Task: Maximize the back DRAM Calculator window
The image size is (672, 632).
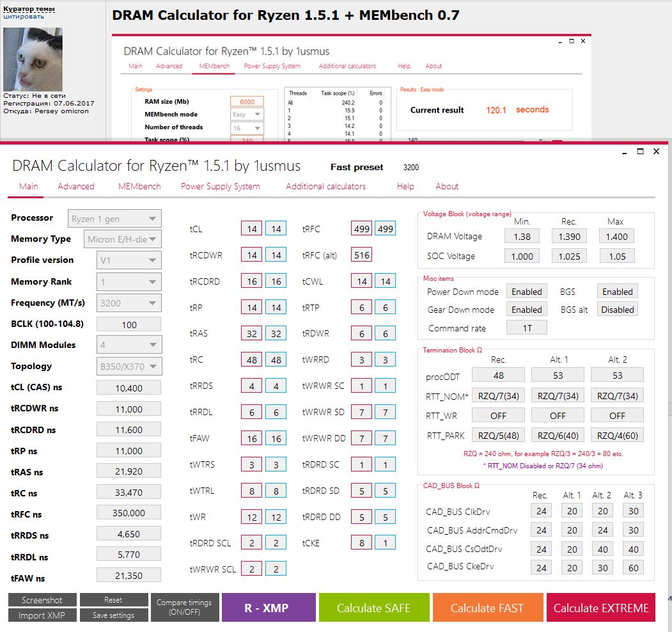Action: click(x=571, y=41)
